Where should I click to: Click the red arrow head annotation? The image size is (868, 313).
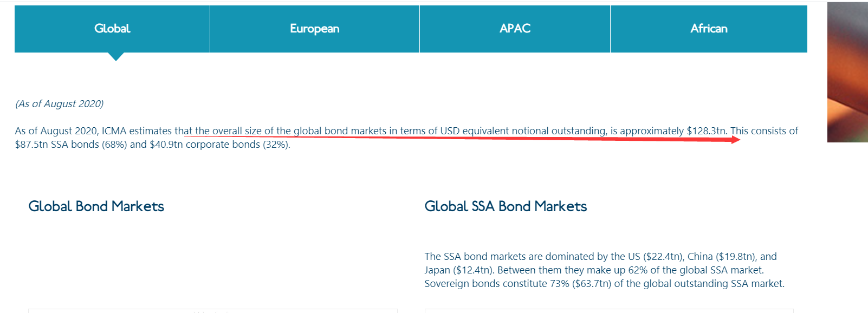pyautogui.click(x=735, y=140)
